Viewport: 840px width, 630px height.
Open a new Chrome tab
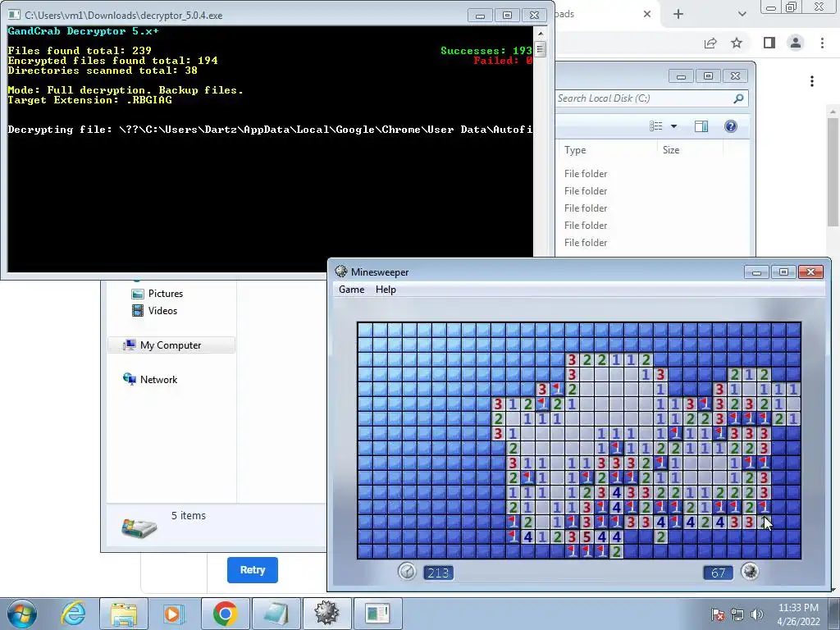(678, 14)
